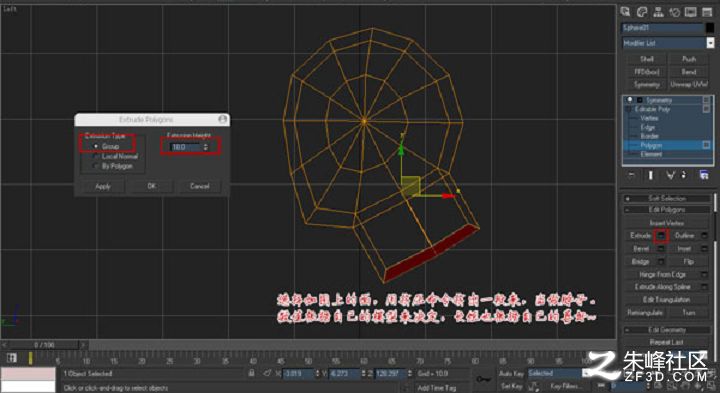Screen dimensions: 720x393
Task: Collapse the Edit Geometry rollout
Action: [x=667, y=330]
